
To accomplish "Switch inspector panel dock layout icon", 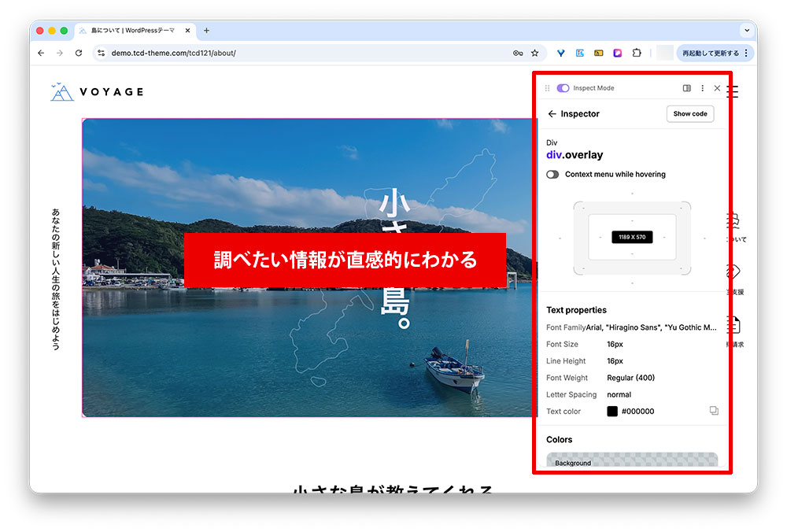I will (687, 88).
